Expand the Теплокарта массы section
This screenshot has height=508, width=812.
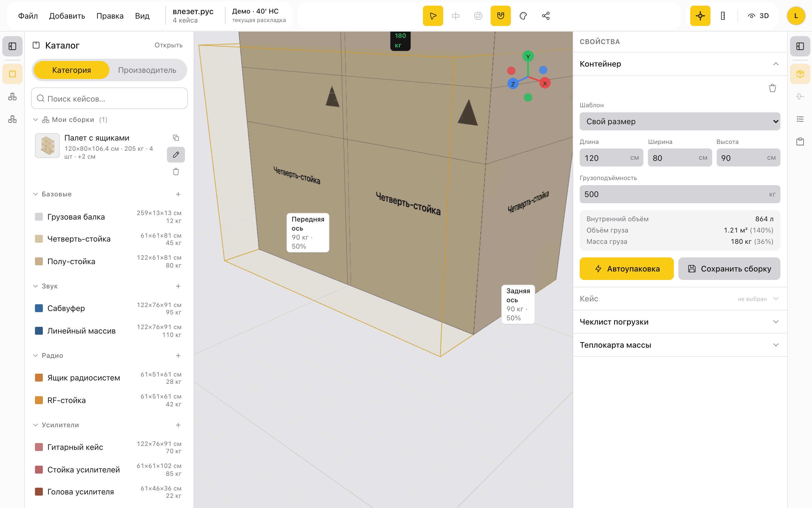680,345
